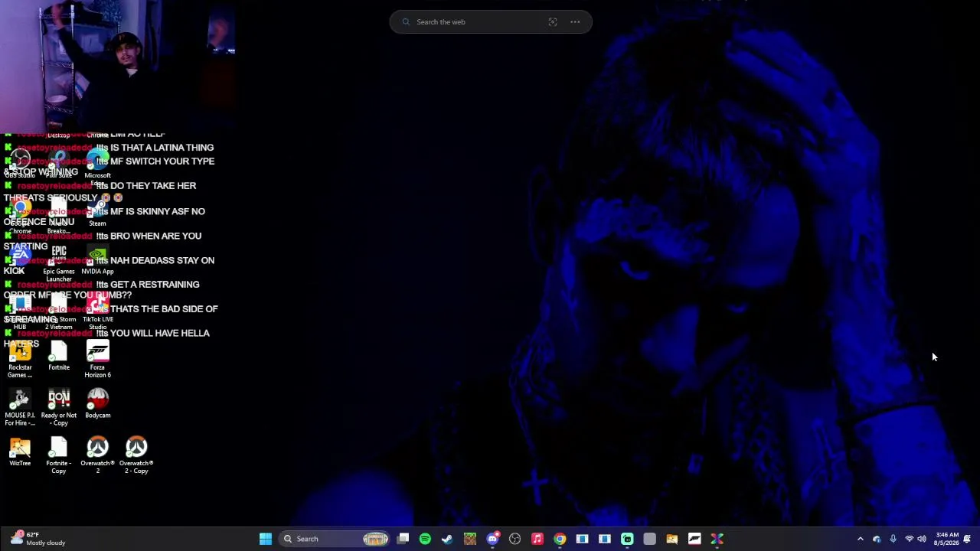Screen dimensions: 980x551
Task: Open the colorful X app in taskbar
Action: point(717,539)
